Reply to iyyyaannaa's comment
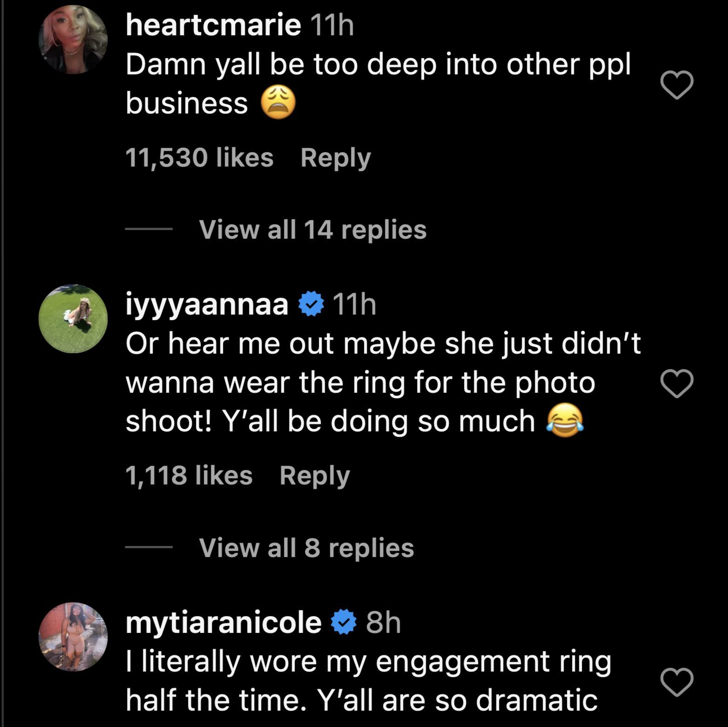Screen dimensions: 728x727 point(315,476)
